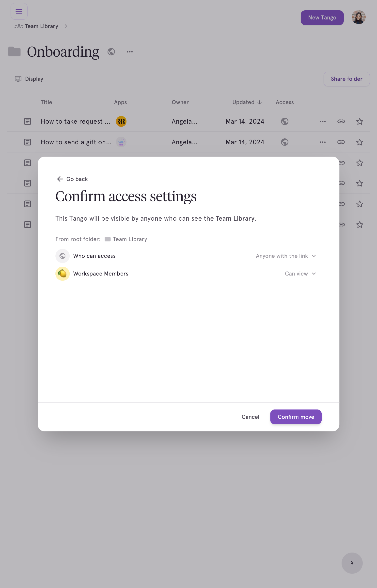Click the user profile avatar

click(359, 17)
